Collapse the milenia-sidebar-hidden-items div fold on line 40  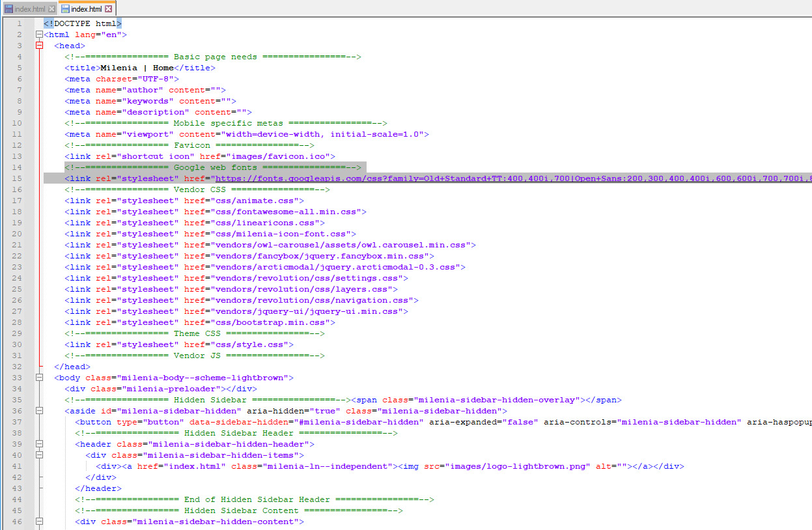[40, 455]
